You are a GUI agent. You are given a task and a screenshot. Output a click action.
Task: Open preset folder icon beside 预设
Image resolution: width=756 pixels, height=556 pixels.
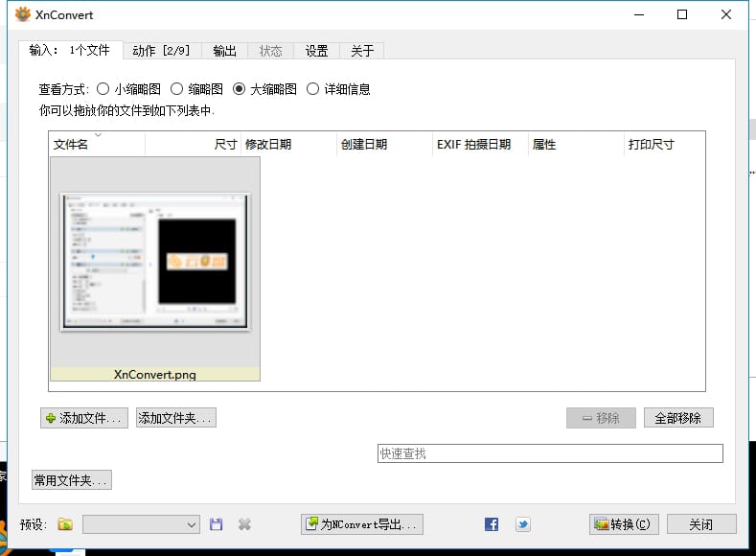click(x=65, y=524)
